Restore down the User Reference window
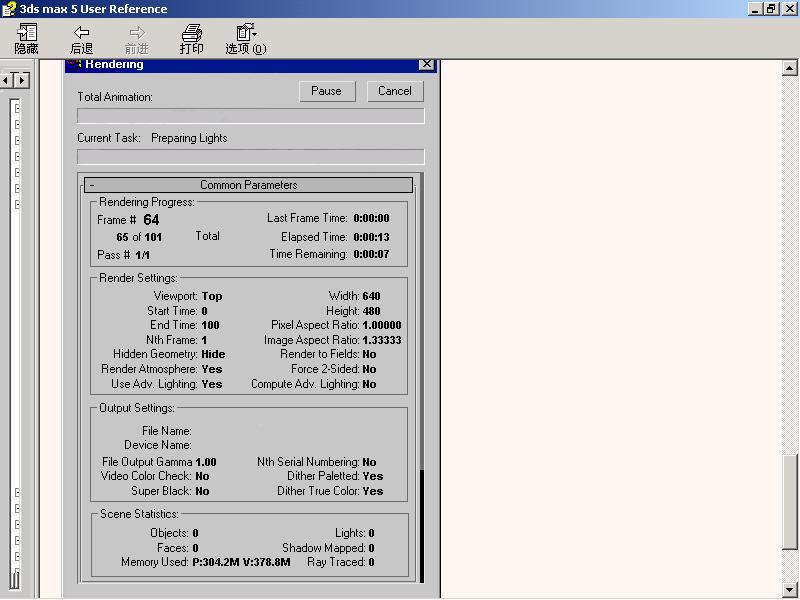 click(771, 9)
